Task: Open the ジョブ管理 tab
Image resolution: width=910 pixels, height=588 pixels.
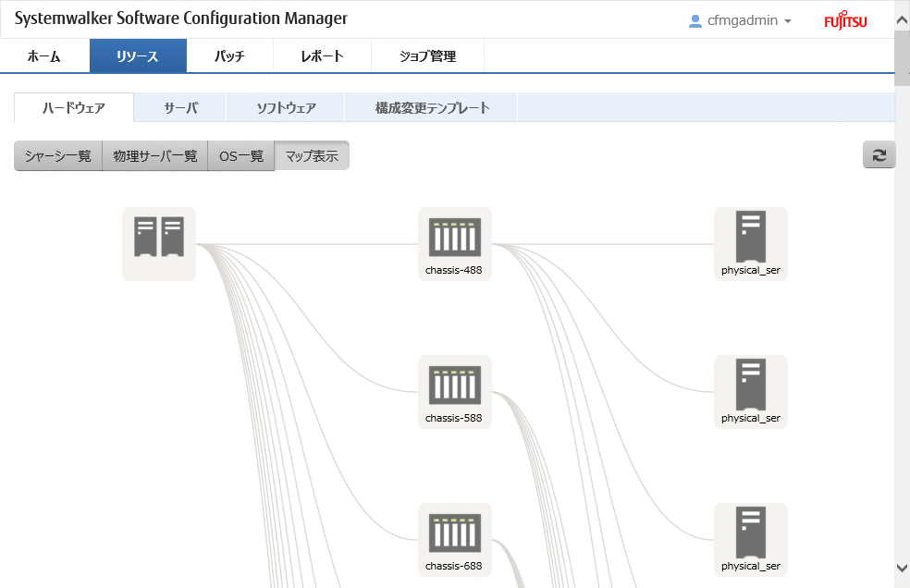Action: (x=428, y=55)
